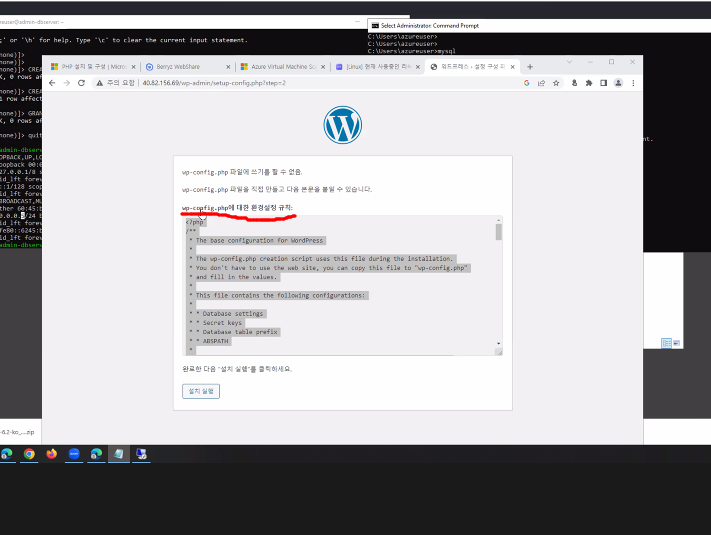This screenshot has height=535, width=711.
Task: Click inside the wp-config.php code textarea
Action: click(342, 286)
